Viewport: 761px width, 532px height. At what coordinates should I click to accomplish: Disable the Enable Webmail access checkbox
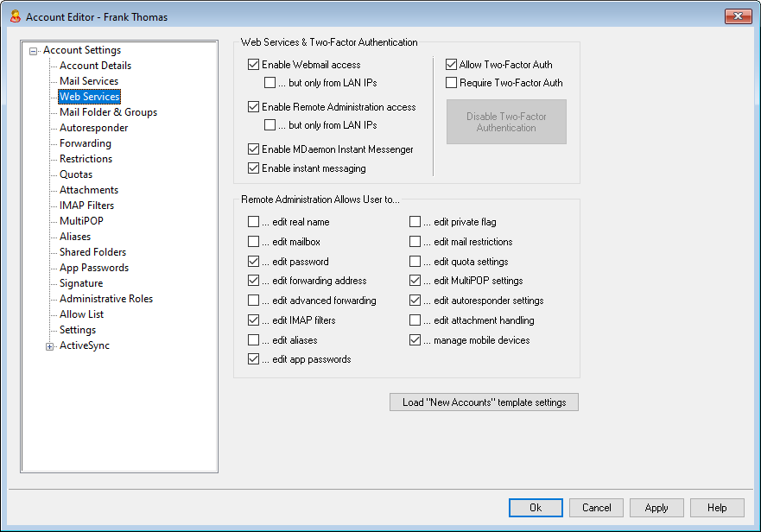(x=254, y=65)
